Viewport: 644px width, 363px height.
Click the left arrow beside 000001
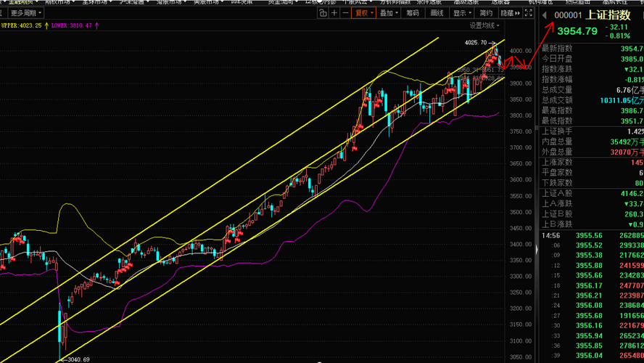tap(544, 16)
